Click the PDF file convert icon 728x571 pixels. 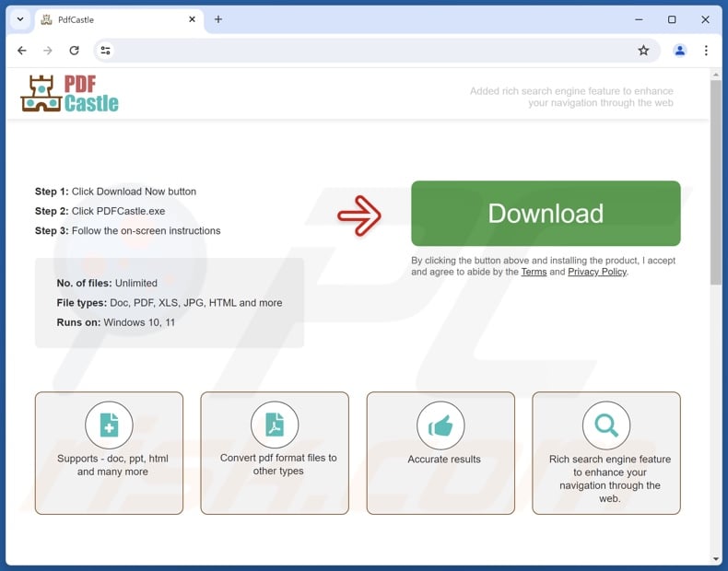(275, 425)
